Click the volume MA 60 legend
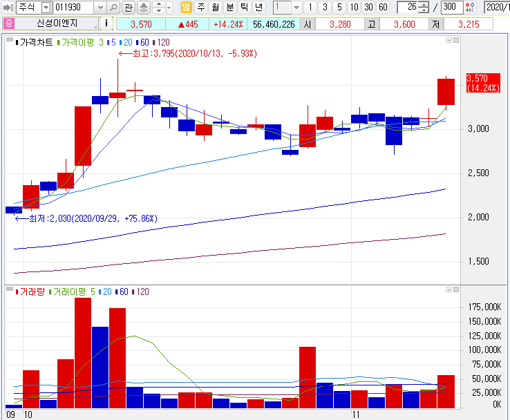 coord(122,292)
